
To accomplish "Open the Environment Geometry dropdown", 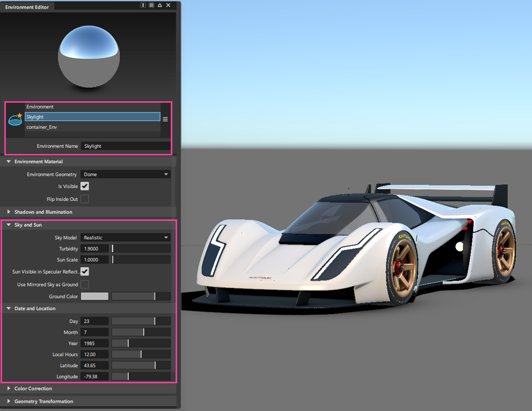I will pyautogui.click(x=126, y=174).
